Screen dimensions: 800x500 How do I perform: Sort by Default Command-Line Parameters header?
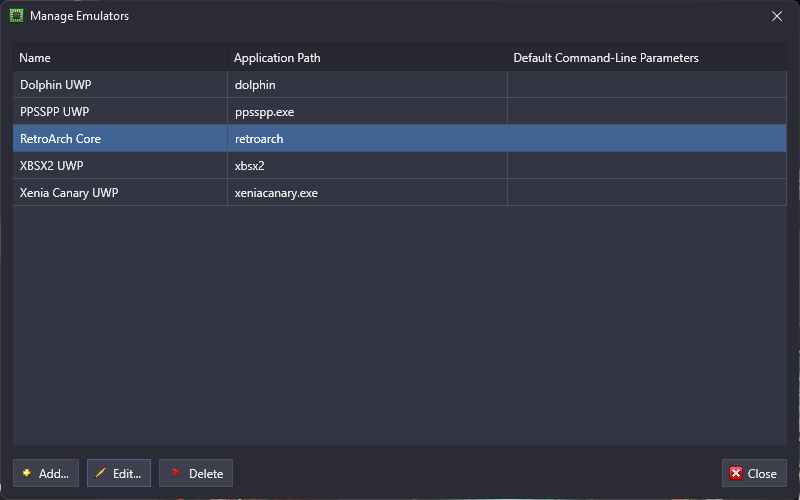647,58
